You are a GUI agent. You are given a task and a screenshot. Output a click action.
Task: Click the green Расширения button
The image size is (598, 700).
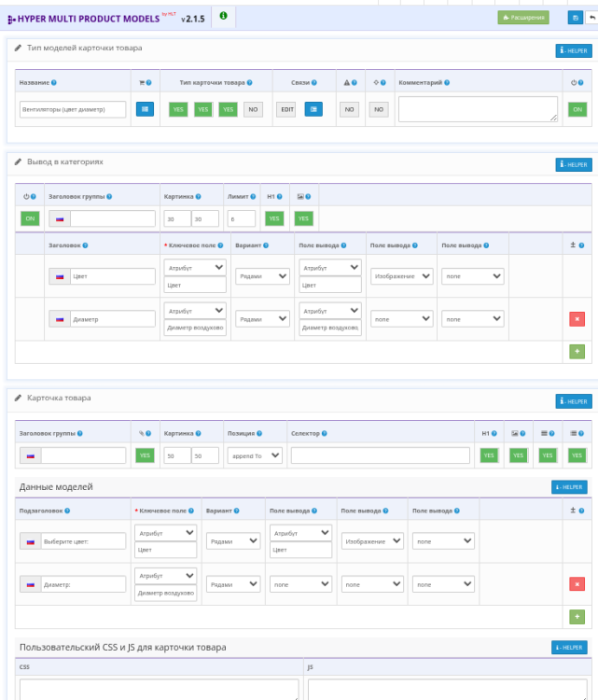(x=523, y=18)
